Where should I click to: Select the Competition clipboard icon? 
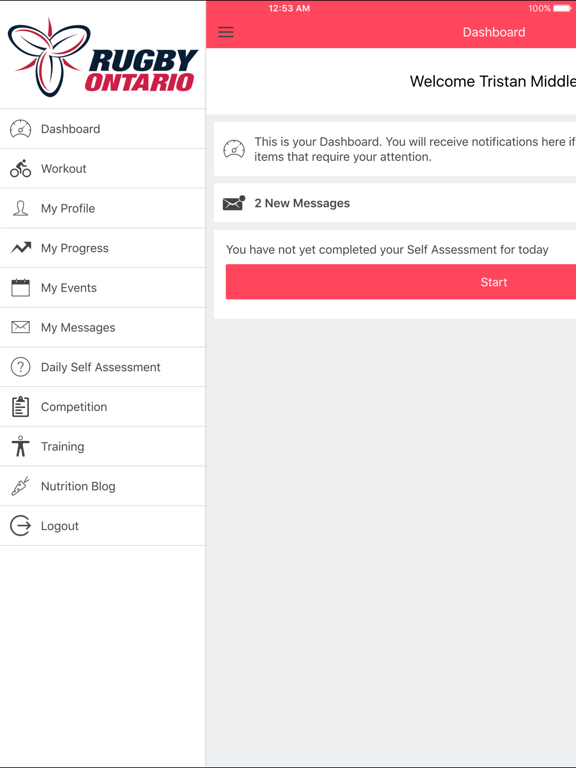click(x=21, y=407)
